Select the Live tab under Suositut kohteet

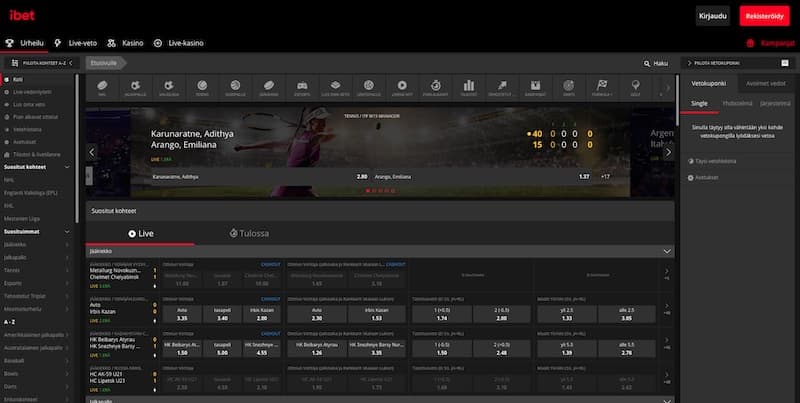(x=140, y=234)
